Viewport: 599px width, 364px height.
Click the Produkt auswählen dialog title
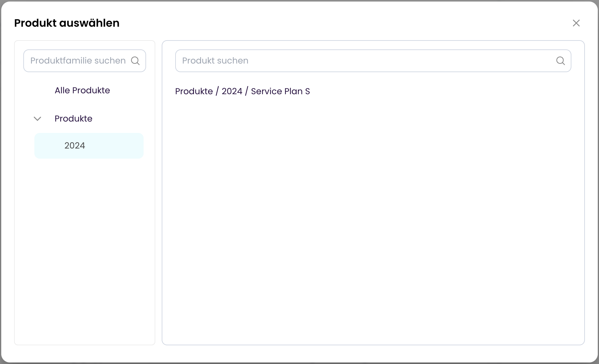67,23
